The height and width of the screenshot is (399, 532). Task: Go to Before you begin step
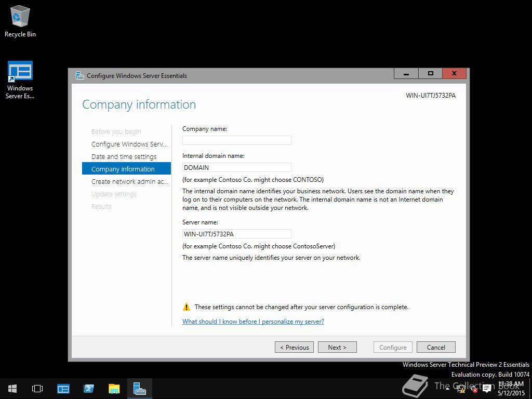[116, 131]
